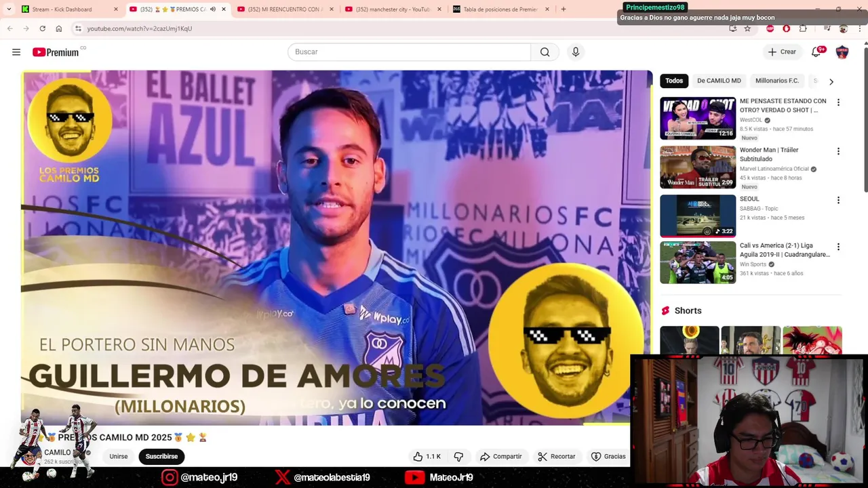Navigate back in browser
The image size is (868, 488).
[9, 28]
